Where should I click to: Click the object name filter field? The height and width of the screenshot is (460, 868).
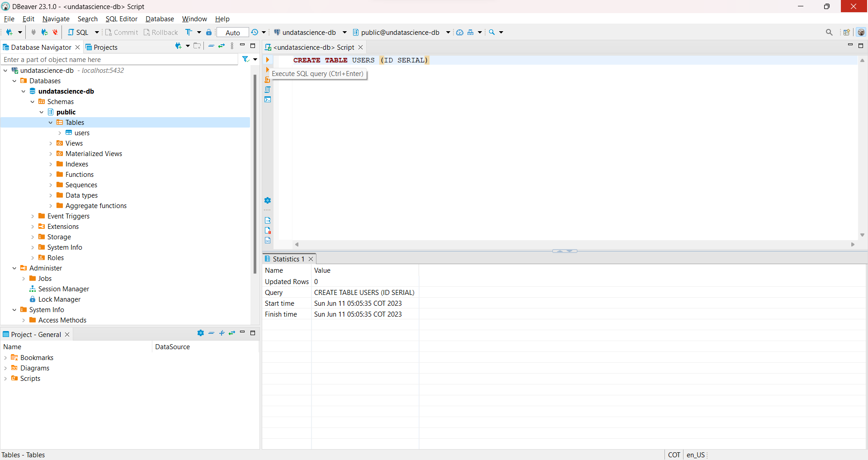click(119, 59)
